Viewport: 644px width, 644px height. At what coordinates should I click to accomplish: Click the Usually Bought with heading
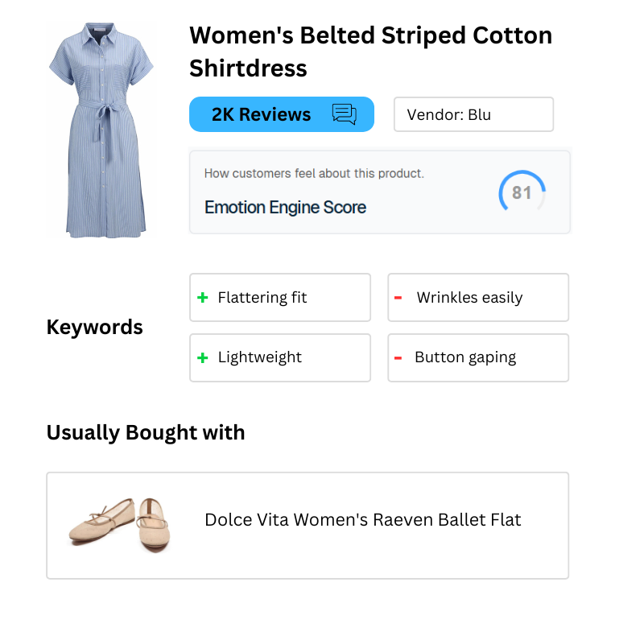point(146,433)
